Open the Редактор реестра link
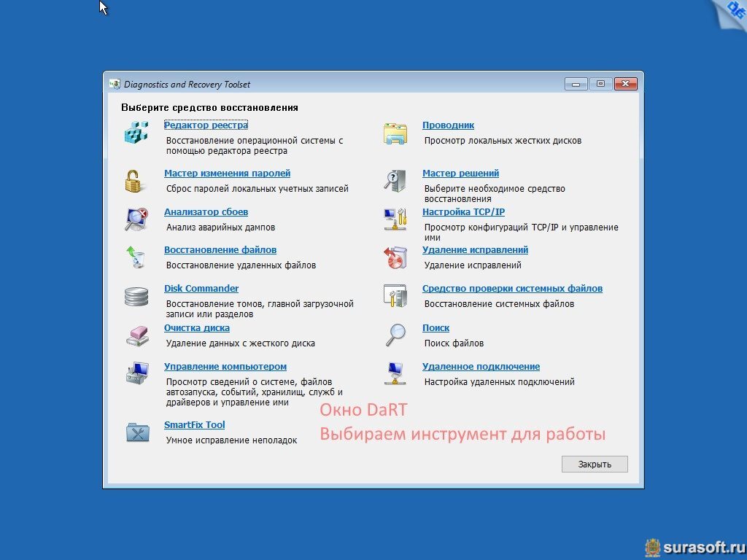 tap(206, 125)
